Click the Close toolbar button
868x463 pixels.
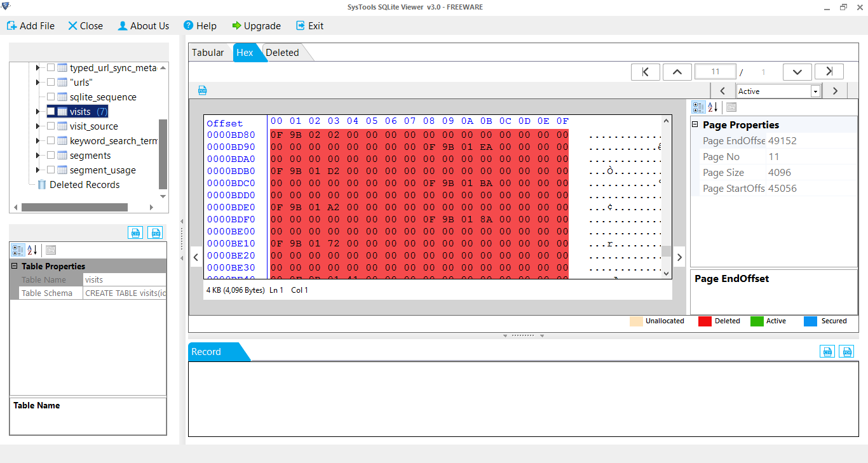[85, 26]
